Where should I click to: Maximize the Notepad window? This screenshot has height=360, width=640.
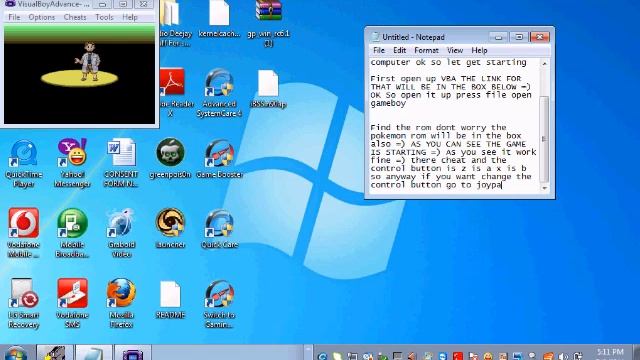tap(519, 37)
